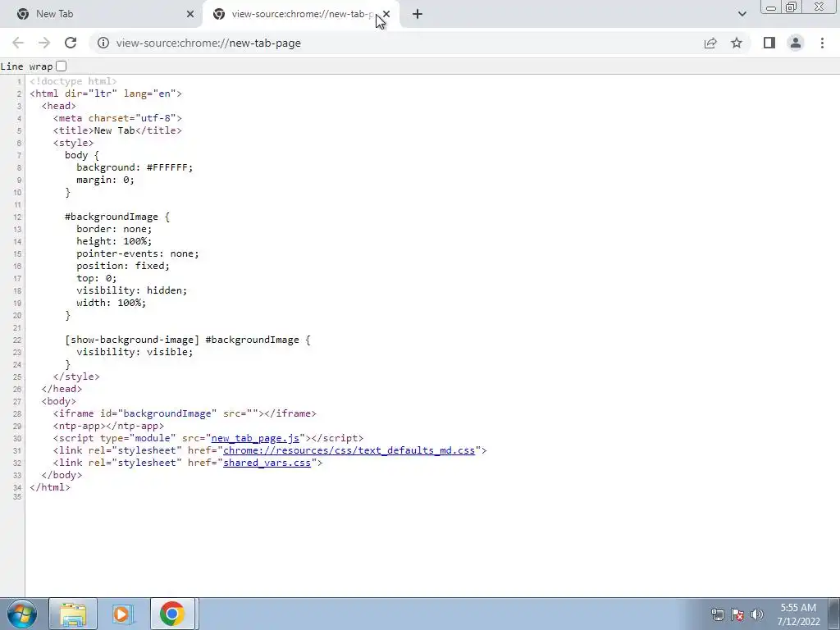The width and height of the screenshot is (840, 630).
Task: Click the iframe id="backgroundImage" line
Action: point(185,414)
